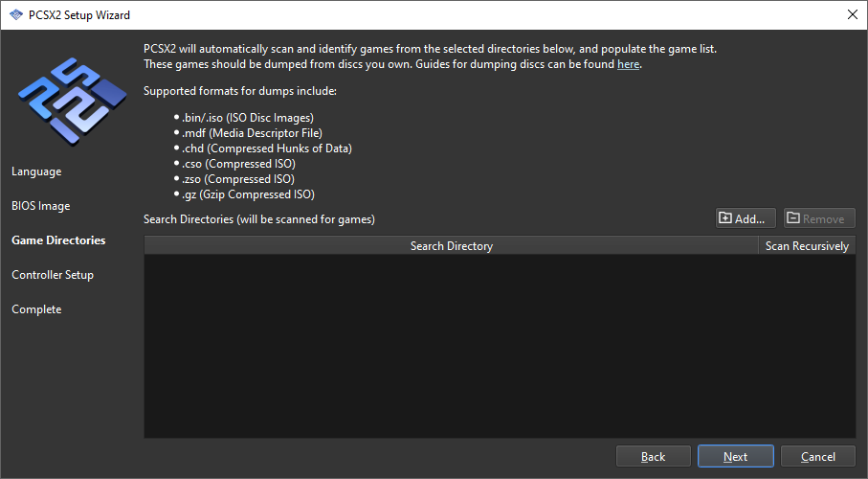
Task: Select the Game Directories step
Action: pyautogui.click(x=58, y=240)
